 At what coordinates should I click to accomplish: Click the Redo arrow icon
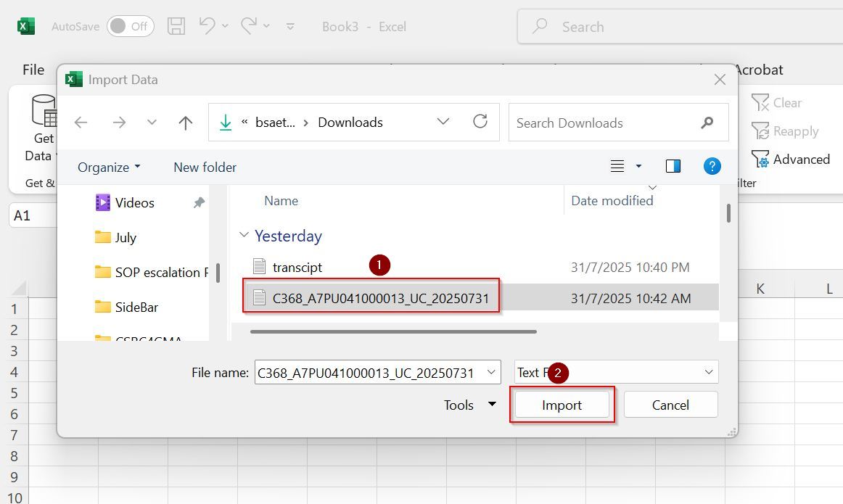249,26
